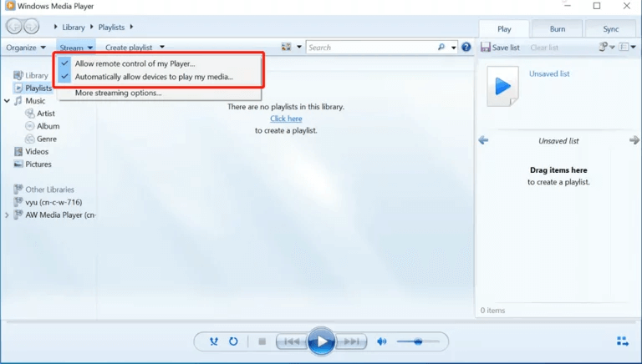Click Library in the breadcrumb path
This screenshot has height=364, width=642.
pyautogui.click(x=74, y=27)
